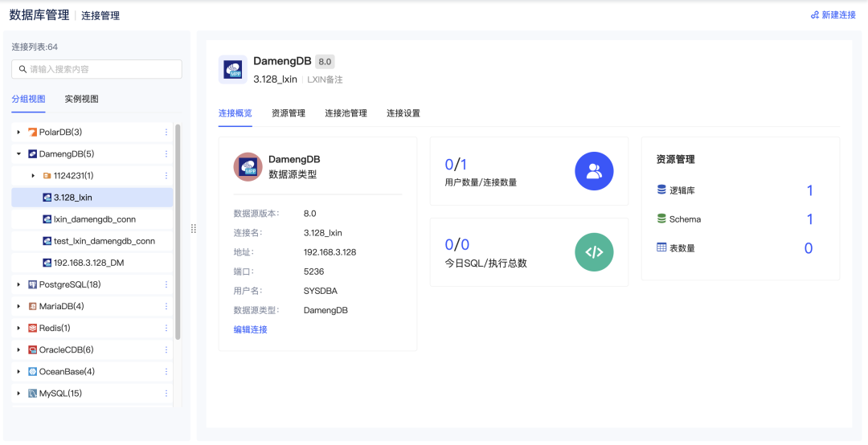This screenshot has height=445, width=868.
Task: Open more options for MySQL group
Action: 166,394
